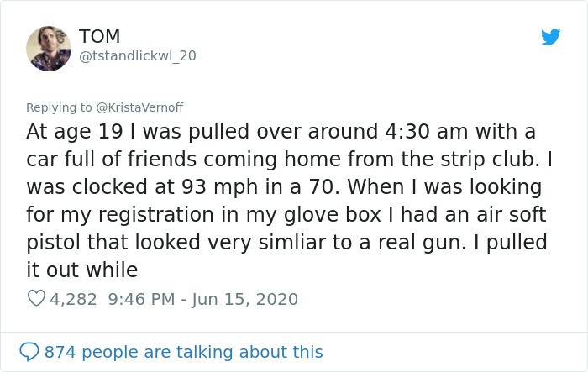This screenshot has height=372, width=588.
Task: Click the "Replying to" label
Action: pyautogui.click(x=59, y=107)
